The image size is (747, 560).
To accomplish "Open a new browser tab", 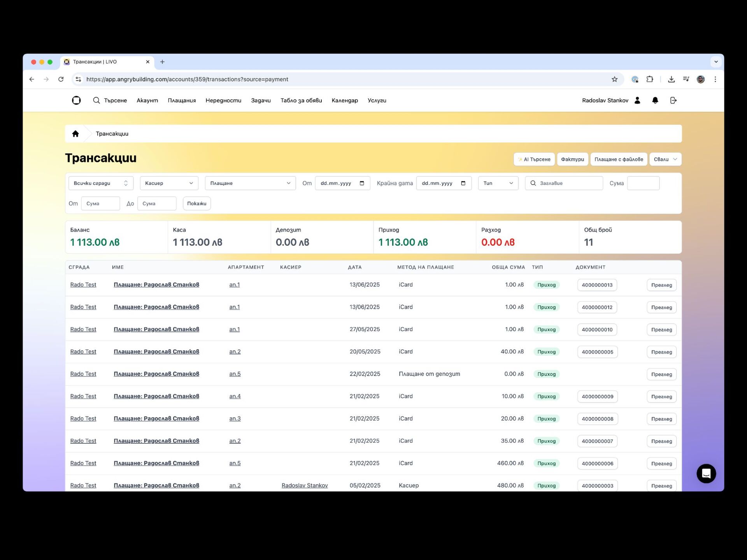I will click(162, 62).
